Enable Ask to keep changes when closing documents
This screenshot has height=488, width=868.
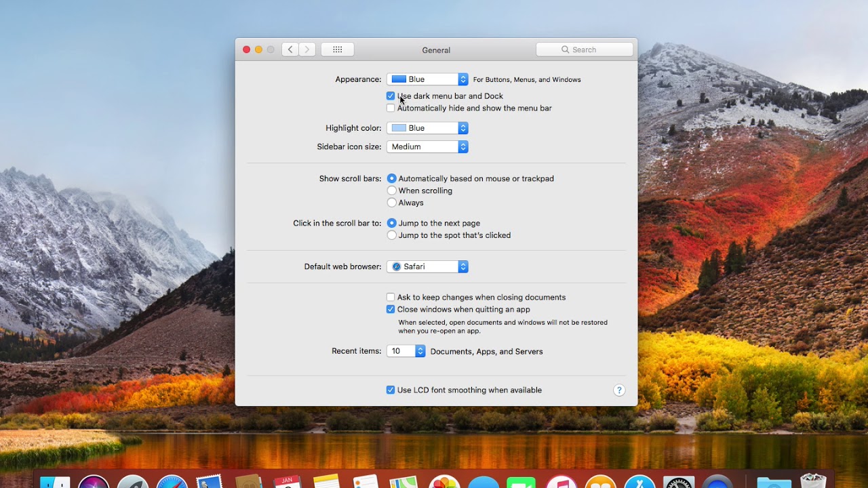pos(391,297)
